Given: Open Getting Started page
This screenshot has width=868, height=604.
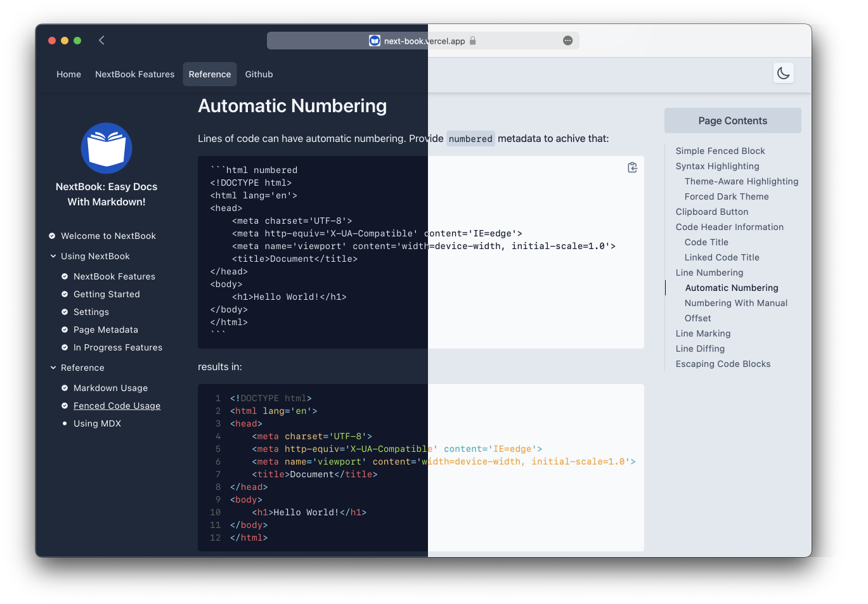Looking at the screenshot, I should [107, 294].
